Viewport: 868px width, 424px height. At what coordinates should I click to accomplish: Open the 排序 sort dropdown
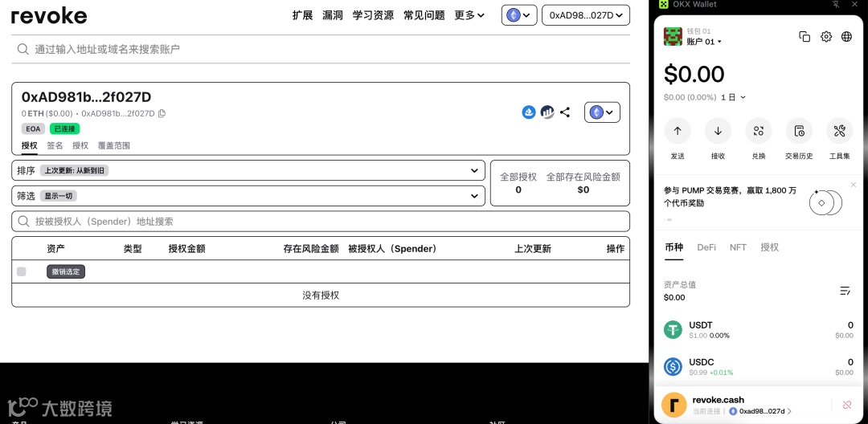(x=248, y=170)
